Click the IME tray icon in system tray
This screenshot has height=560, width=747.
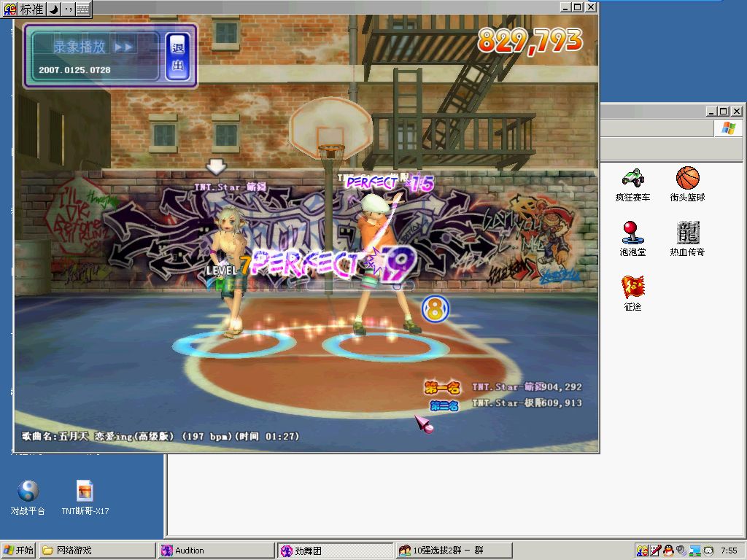pos(642,551)
